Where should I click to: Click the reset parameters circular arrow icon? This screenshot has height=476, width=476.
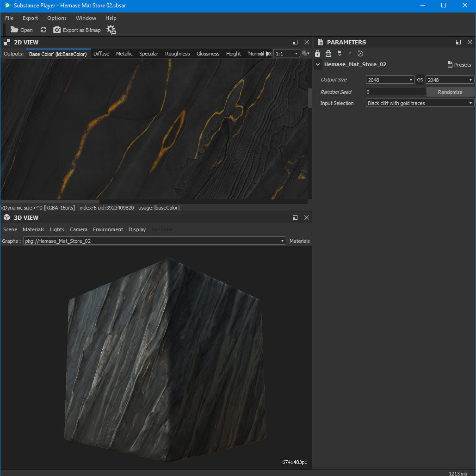click(360, 54)
